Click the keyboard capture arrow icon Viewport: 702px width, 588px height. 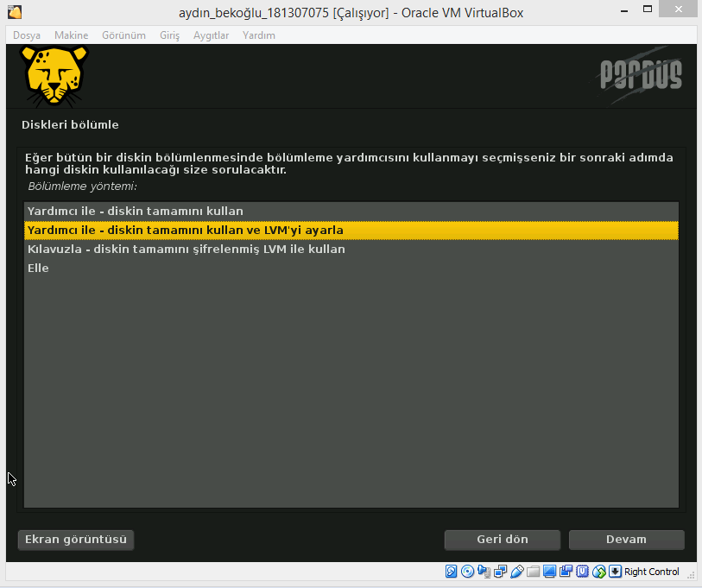coord(615,572)
